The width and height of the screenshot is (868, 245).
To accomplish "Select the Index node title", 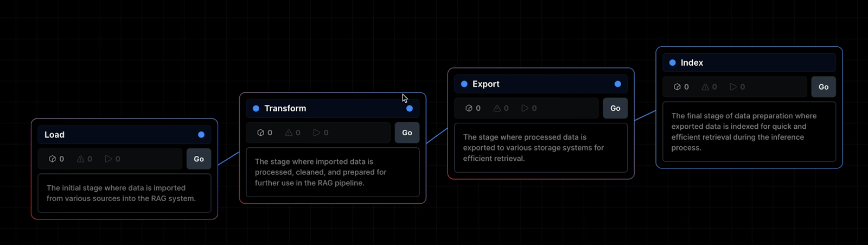I will point(692,63).
